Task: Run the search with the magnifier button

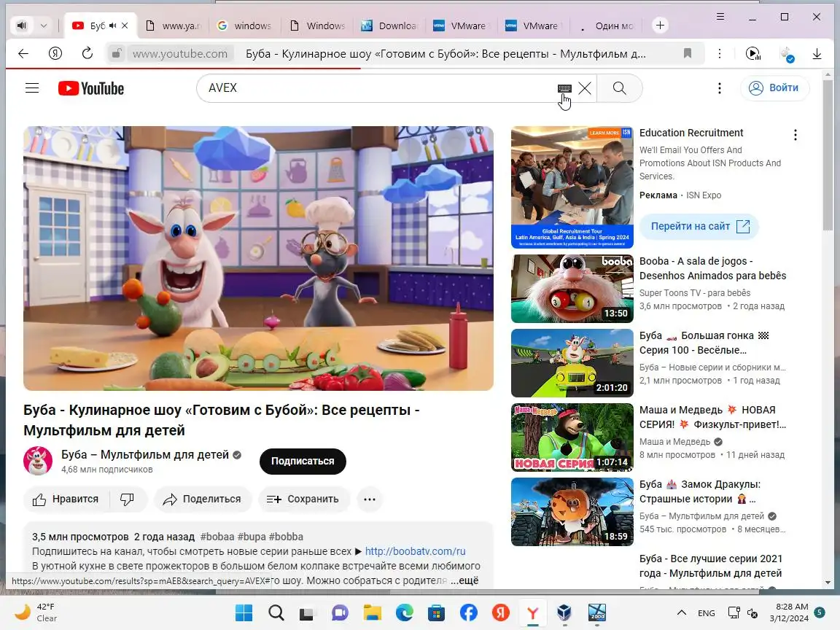Action: click(x=619, y=87)
